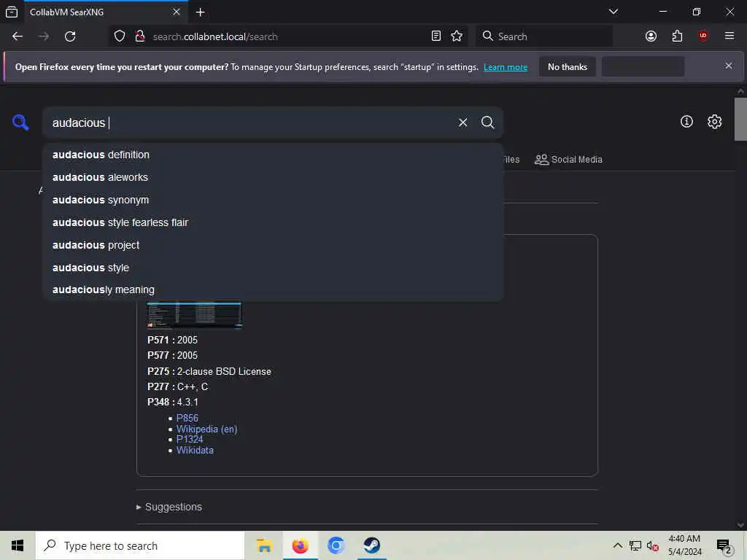747x560 pixels.
Task: Open the Wikipedia (en) link
Action: point(206,429)
